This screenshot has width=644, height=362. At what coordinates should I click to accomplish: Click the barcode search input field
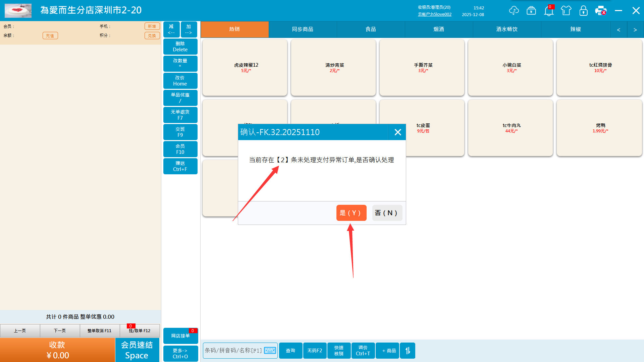233,351
